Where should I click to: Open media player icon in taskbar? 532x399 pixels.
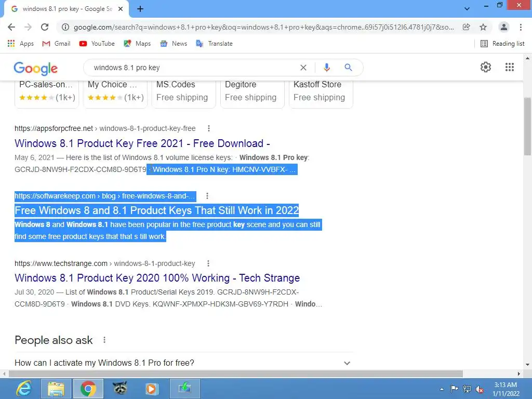tap(152, 389)
